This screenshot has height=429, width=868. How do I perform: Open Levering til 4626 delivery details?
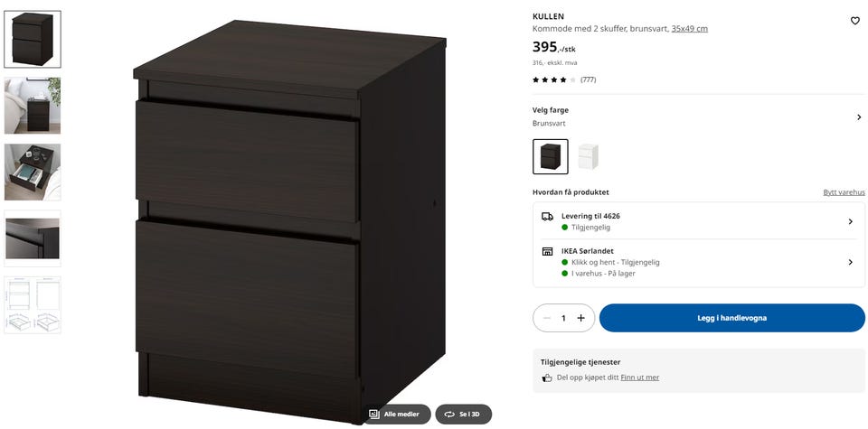(x=699, y=221)
